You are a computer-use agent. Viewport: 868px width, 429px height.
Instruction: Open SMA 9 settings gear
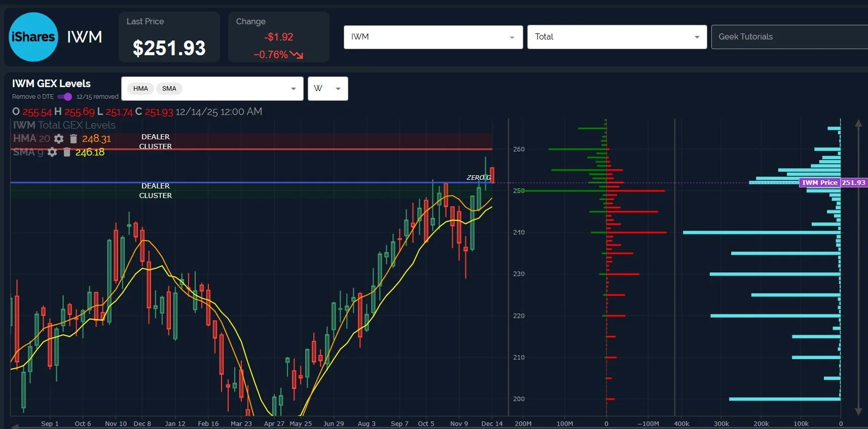[52, 152]
